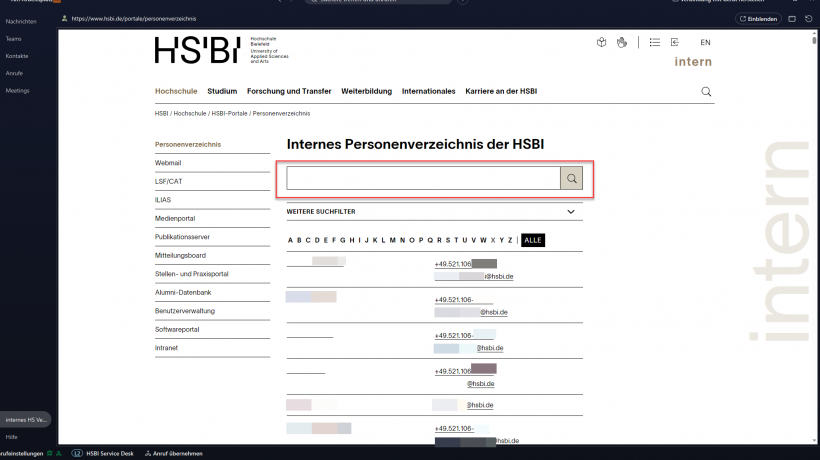Open the easy language cube icon
Viewport: 820px width, 460px height.
(601, 42)
